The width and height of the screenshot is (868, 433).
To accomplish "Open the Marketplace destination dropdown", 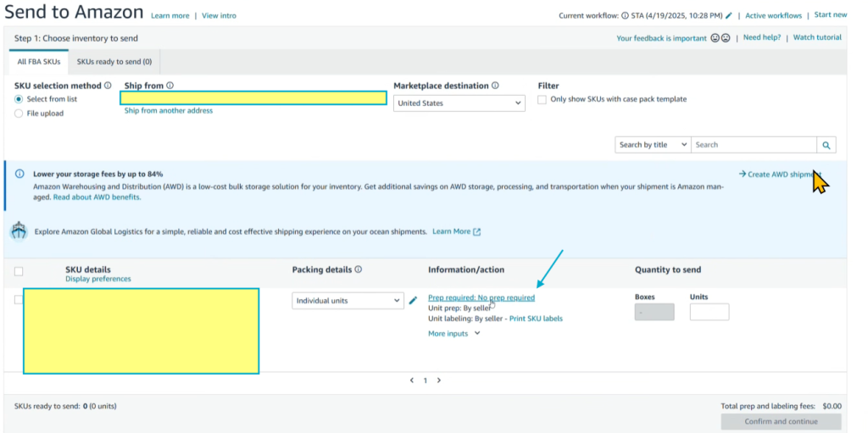I will point(459,103).
